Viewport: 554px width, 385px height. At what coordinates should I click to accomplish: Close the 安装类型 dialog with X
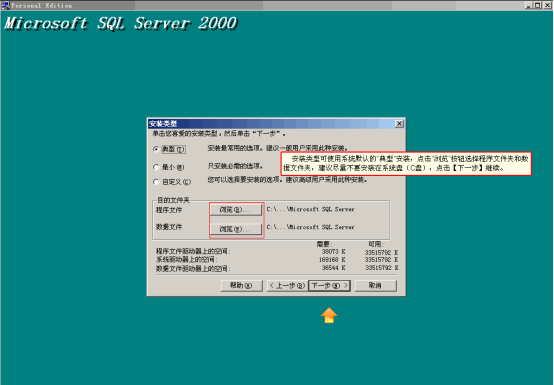click(x=399, y=124)
